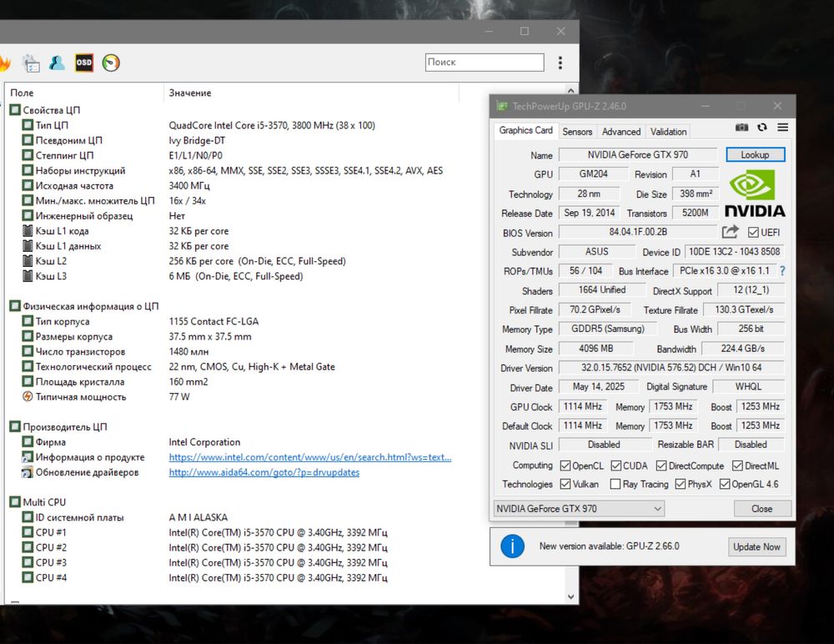834x644 pixels.
Task: Select the Driver Version field in GPU-Z
Action: tap(671, 368)
